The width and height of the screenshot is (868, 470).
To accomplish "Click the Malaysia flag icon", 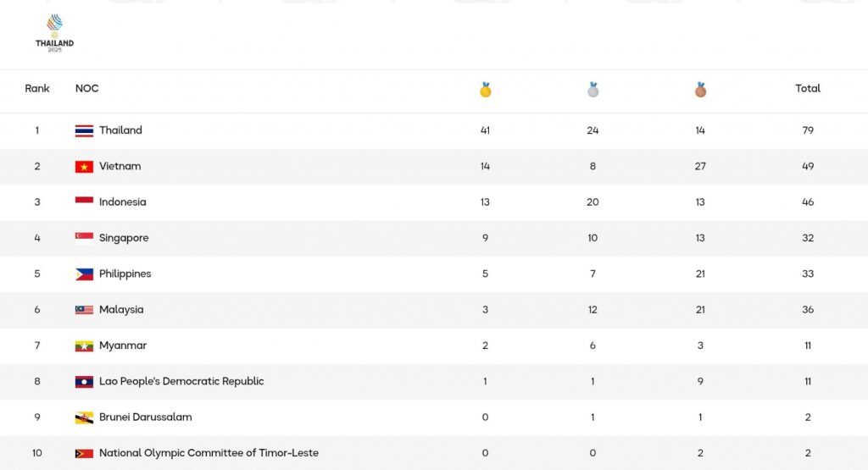I will [84, 310].
